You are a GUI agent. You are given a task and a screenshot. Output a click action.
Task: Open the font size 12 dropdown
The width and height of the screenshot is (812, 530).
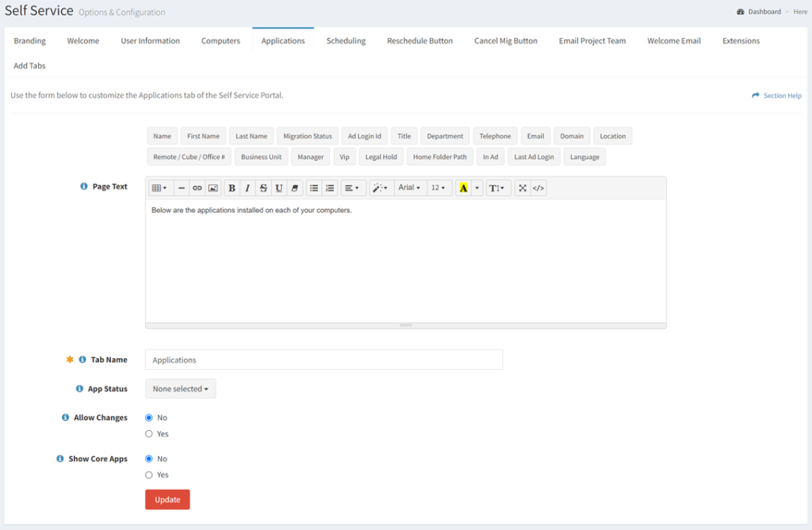pyautogui.click(x=439, y=188)
